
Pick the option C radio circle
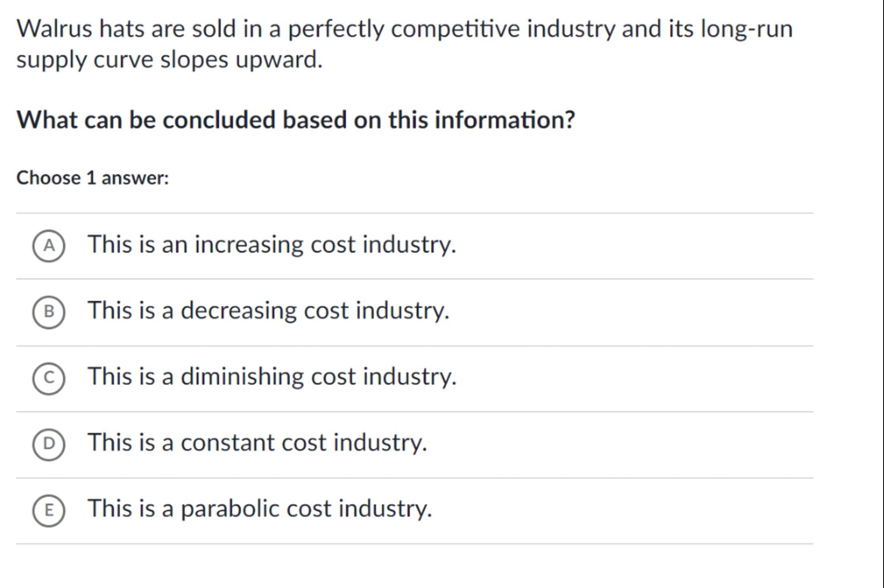click(49, 378)
